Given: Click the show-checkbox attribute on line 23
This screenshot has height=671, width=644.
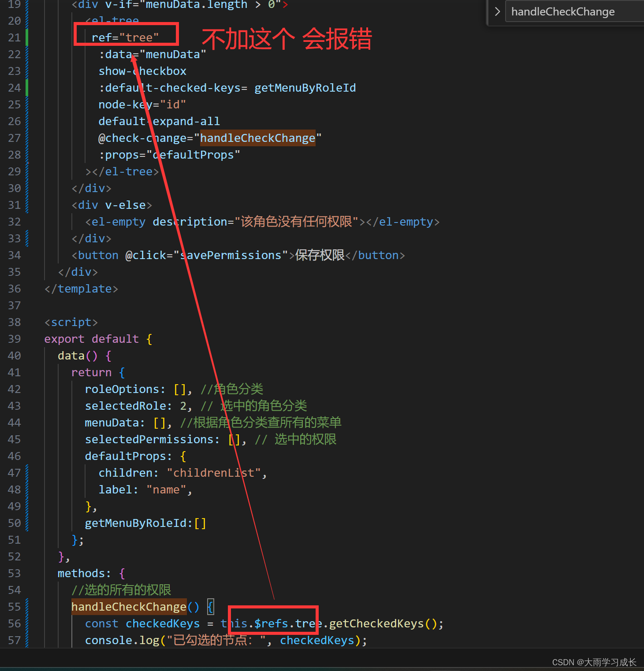Looking at the screenshot, I should point(142,70).
